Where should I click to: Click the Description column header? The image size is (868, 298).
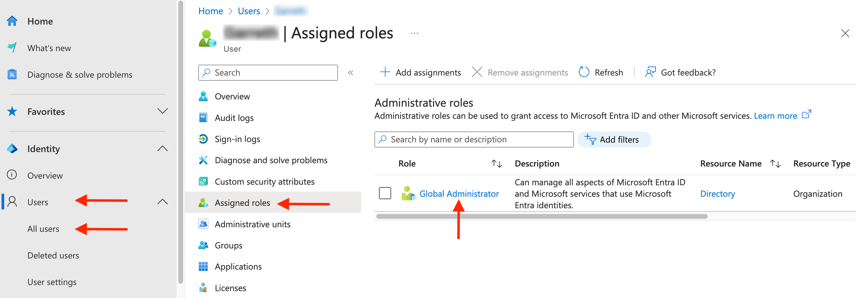coord(537,164)
